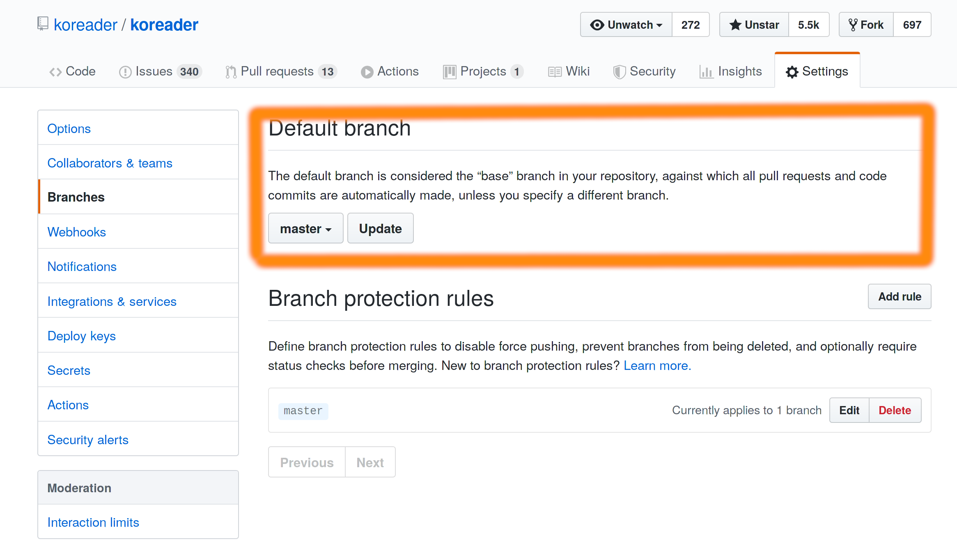View the 5.5k stargazers count

click(808, 25)
